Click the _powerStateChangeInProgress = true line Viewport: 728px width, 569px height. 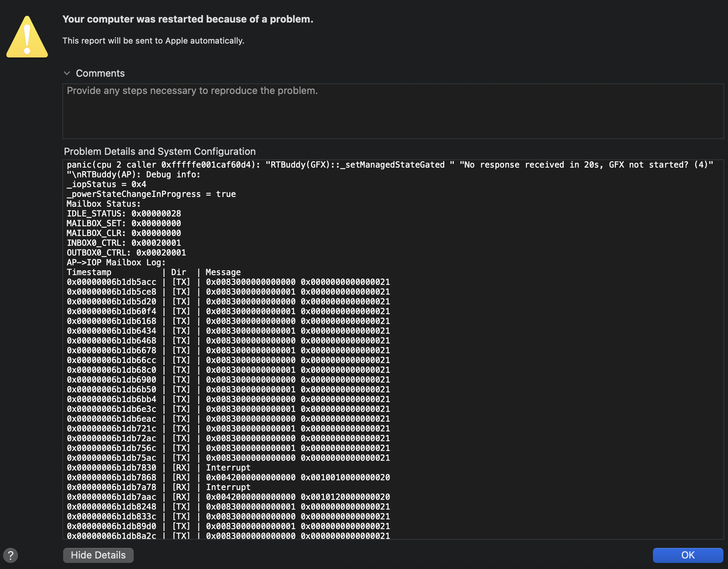coord(151,194)
